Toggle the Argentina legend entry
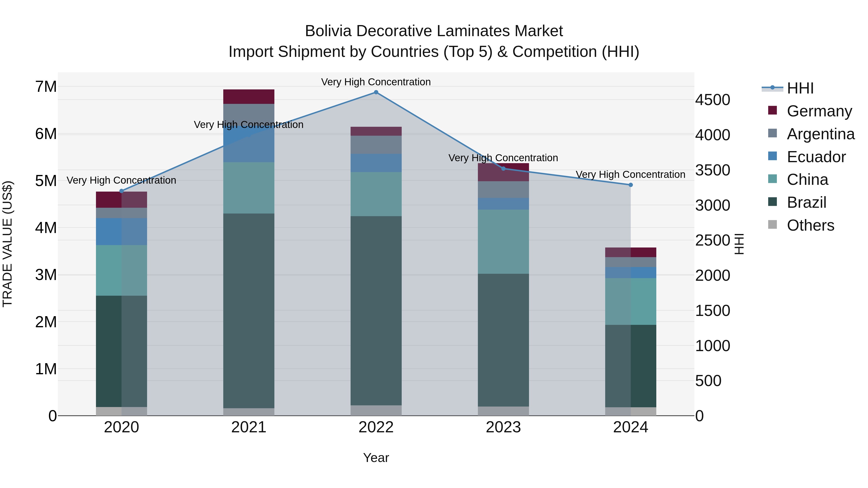Viewport: 868px width, 488px height. (811, 134)
